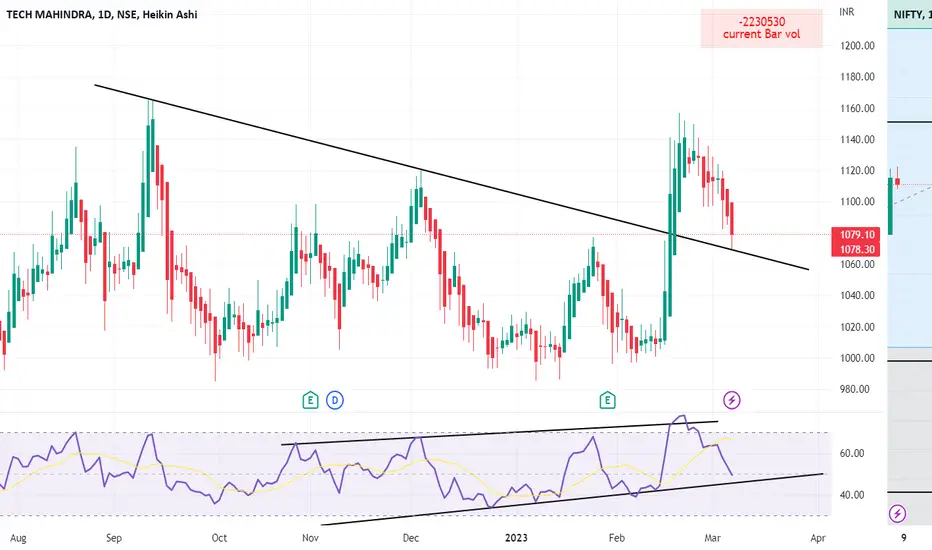Click the 40.00 RSI axis label
932x550 pixels.
click(x=852, y=495)
